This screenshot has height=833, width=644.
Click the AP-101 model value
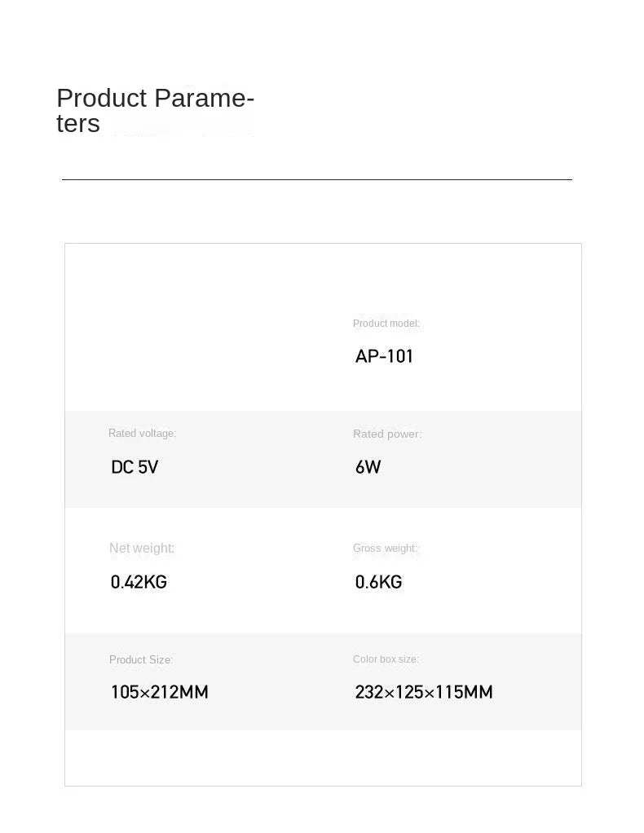tap(384, 356)
